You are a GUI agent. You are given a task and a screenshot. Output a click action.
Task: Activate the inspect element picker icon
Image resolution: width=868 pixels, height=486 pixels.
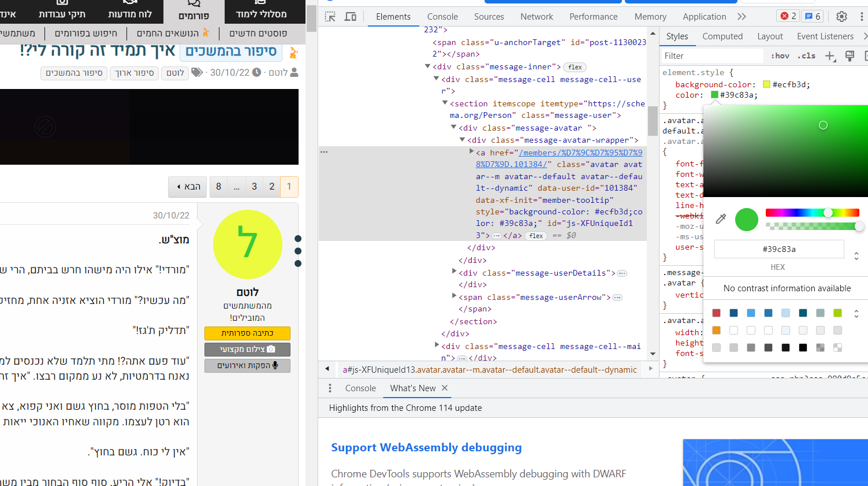coord(330,17)
